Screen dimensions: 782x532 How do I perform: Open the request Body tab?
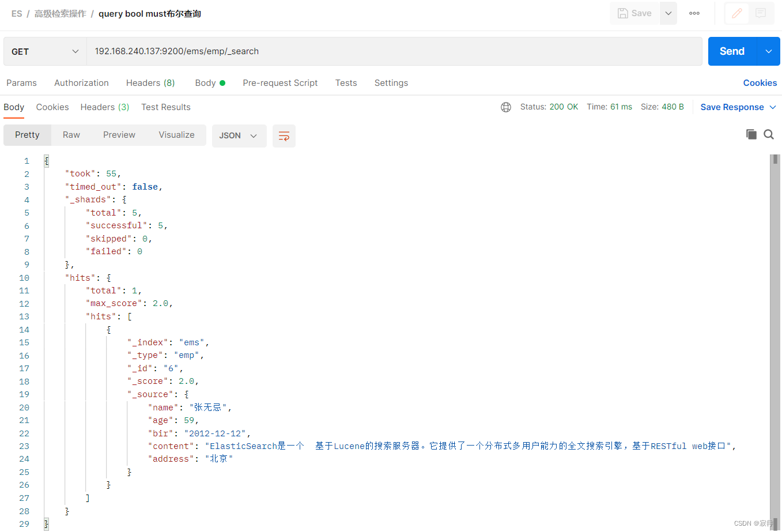coord(210,83)
